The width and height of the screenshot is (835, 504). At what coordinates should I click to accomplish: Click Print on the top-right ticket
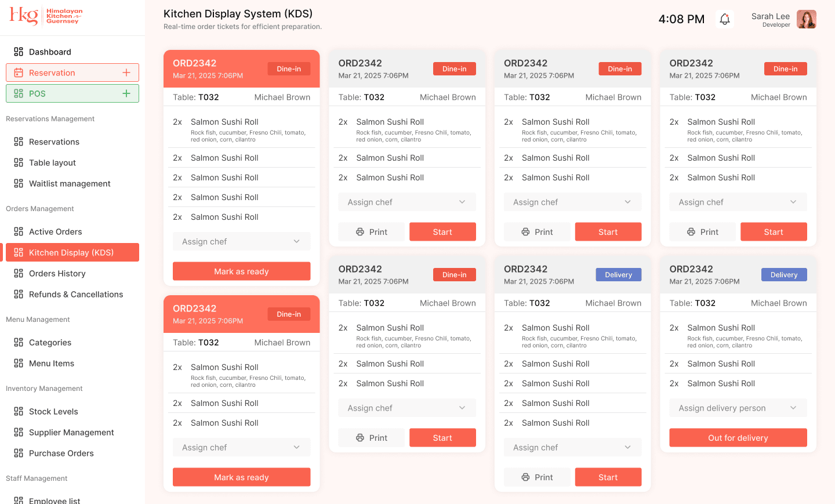click(702, 232)
